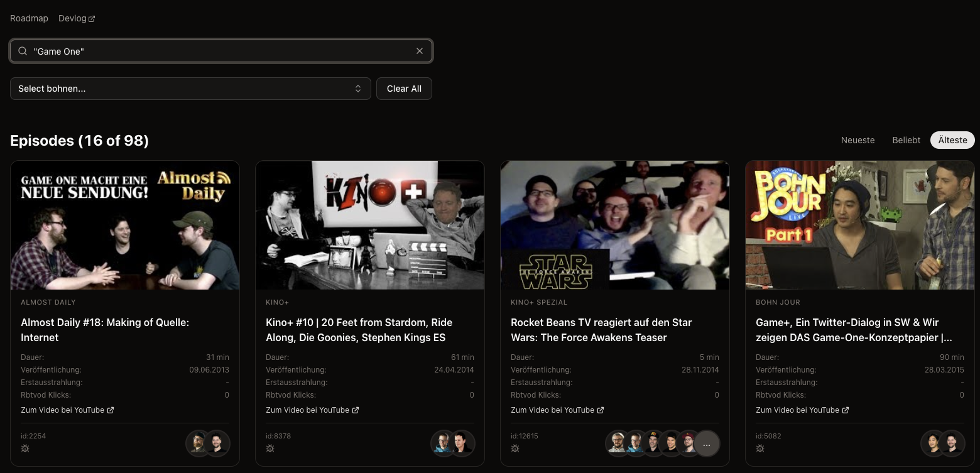The width and height of the screenshot is (980, 473).
Task: Click the chevron arrows in bohnen selector
Action: tap(358, 89)
